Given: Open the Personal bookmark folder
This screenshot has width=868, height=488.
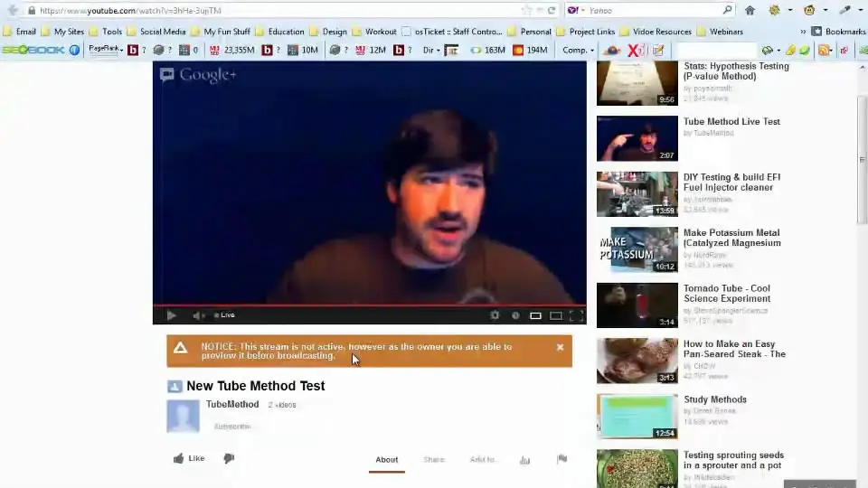Looking at the screenshot, I should (x=529, y=32).
